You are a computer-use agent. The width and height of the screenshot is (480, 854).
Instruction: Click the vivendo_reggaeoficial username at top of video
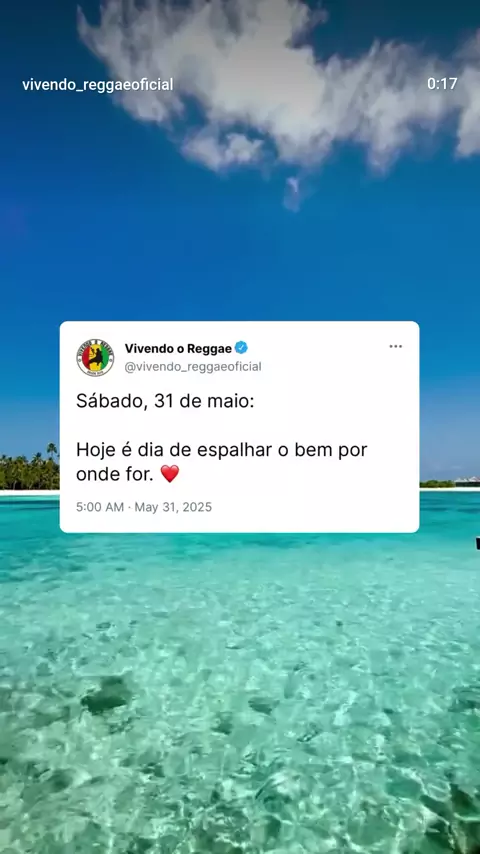tap(98, 84)
